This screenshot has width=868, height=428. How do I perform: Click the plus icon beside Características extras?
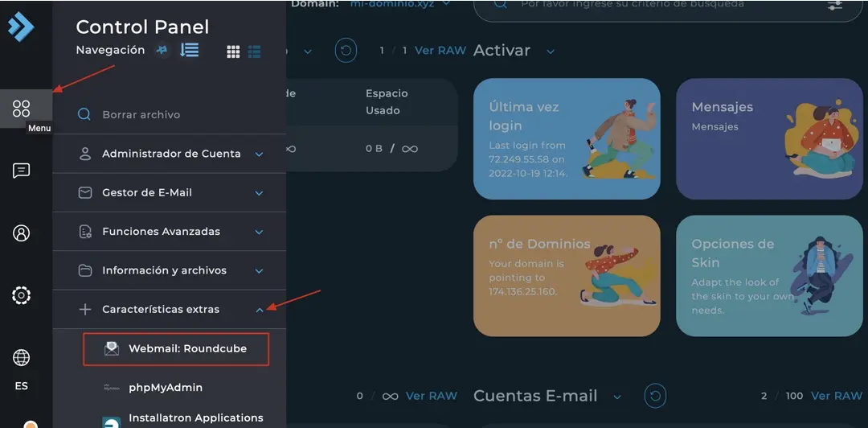click(84, 310)
